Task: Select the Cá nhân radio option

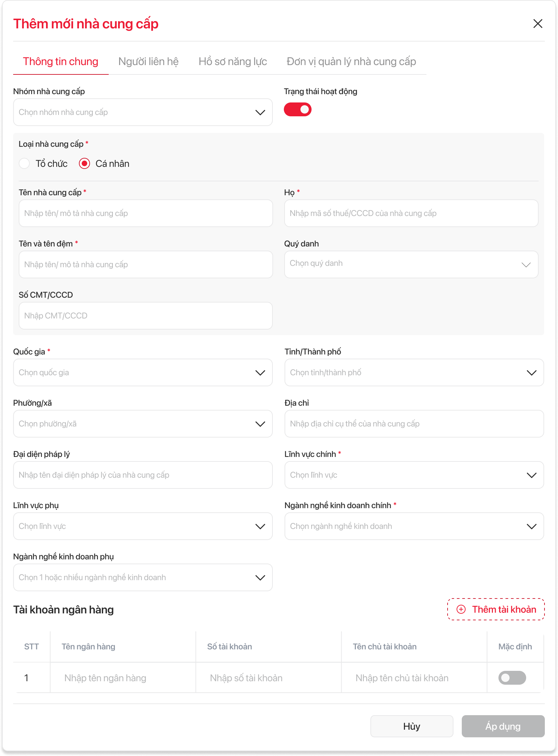Action: [x=84, y=163]
